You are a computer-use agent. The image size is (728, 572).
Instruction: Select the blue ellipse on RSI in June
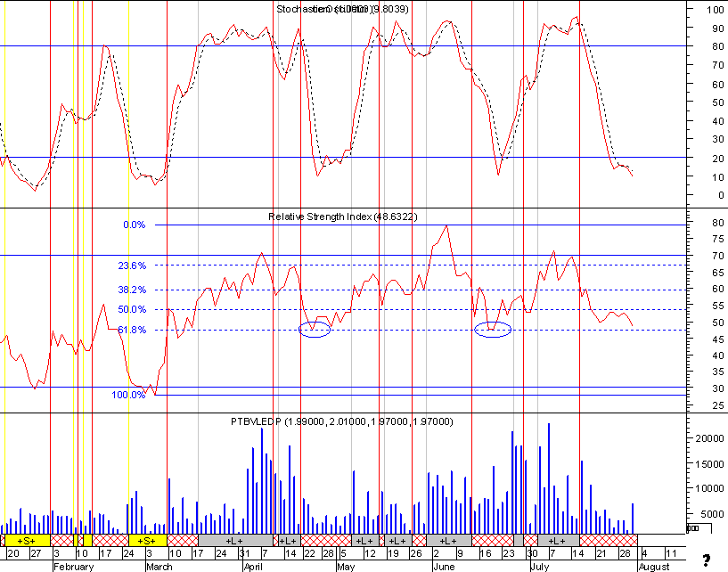[493, 329]
